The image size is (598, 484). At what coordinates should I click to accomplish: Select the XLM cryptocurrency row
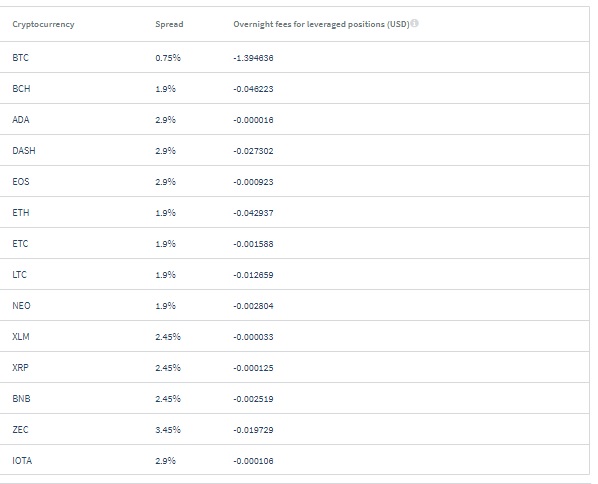coord(294,336)
